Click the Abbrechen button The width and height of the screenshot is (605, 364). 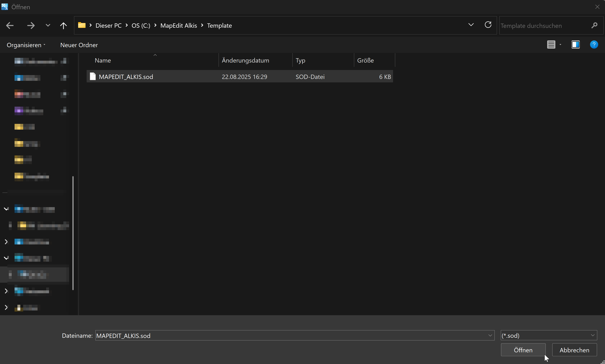click(x=574, y=350)
